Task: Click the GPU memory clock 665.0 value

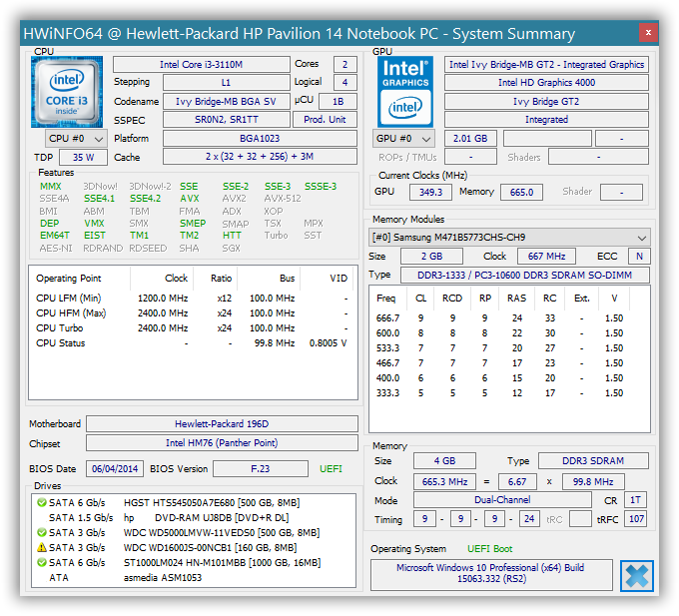Action: click(522, 192)
